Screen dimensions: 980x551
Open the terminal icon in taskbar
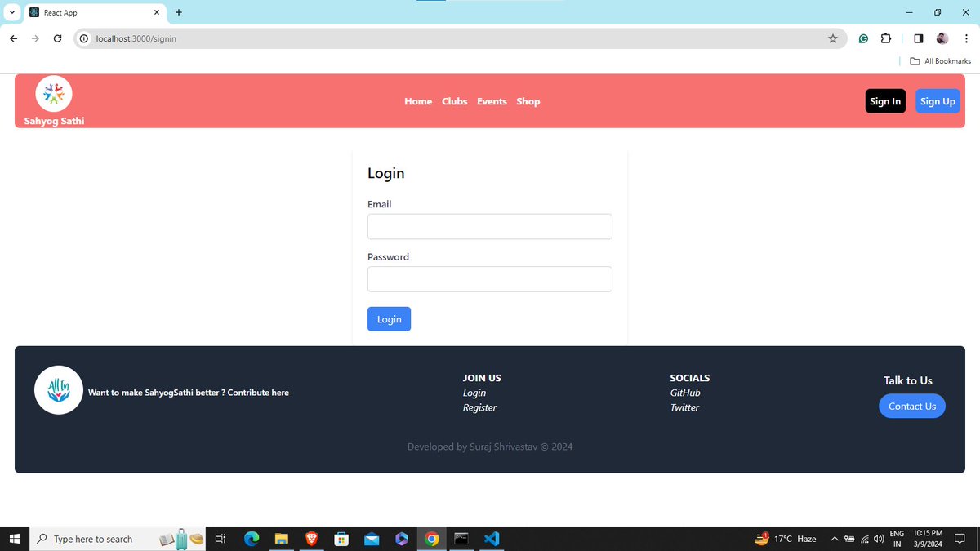pos(461,539)
